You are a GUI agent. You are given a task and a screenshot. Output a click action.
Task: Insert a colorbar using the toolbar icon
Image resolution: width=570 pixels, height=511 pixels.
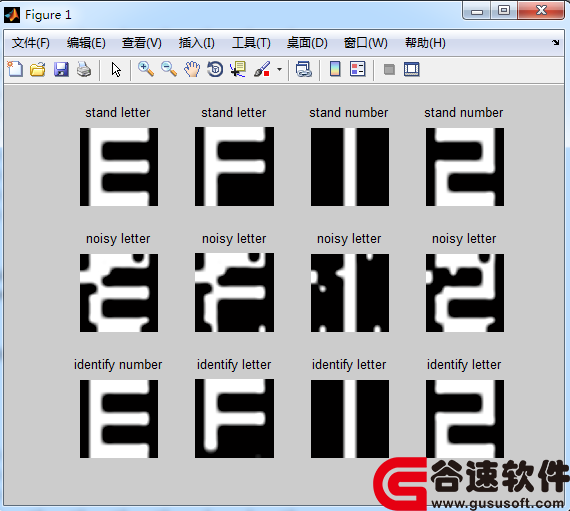(x=335, y=69)
